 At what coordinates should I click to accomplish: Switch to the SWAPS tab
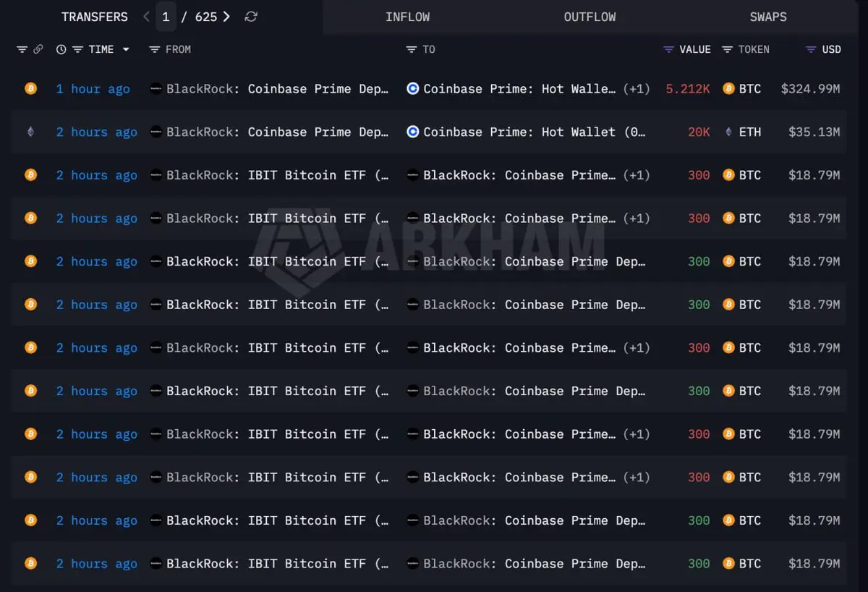coord(768,17)
